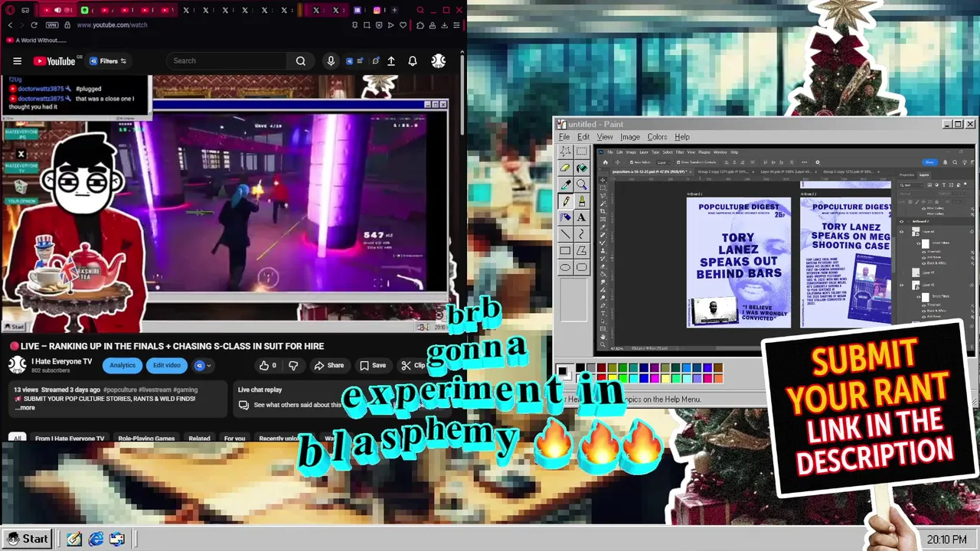Open the browser tab search icon

coord(420,10)
